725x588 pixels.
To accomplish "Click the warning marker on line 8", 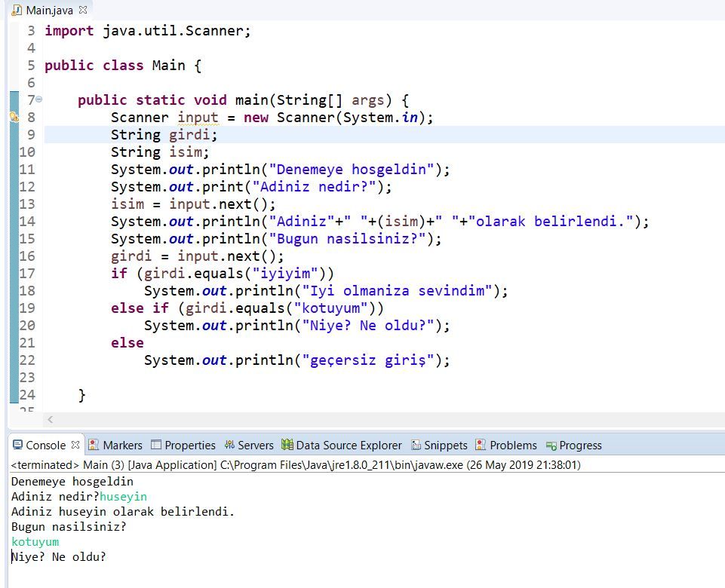I will point(14,118).
